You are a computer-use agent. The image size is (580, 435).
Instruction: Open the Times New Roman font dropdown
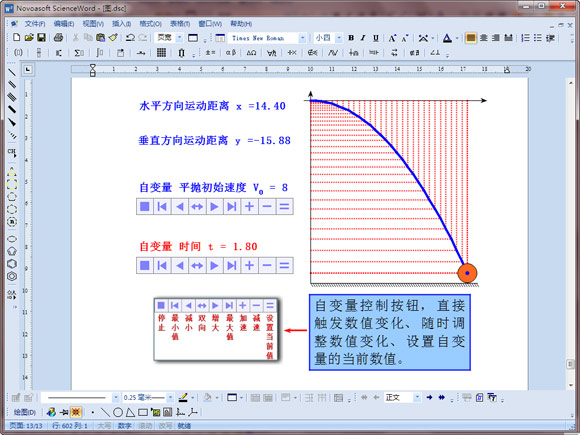[303, 38]
